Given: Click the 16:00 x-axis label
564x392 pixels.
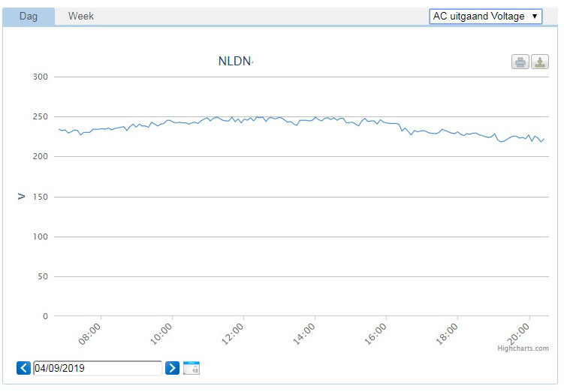Looking at the screenshot, I should 377,333.
